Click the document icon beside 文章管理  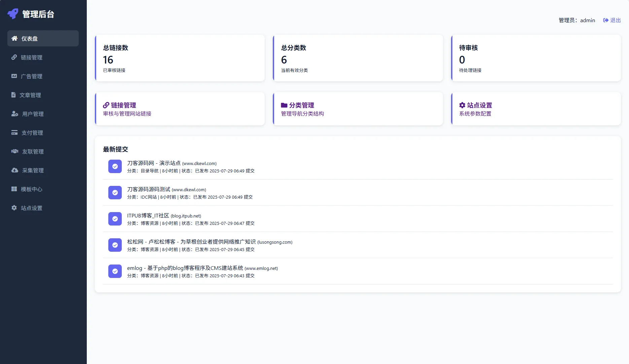[x=13, y=95]
